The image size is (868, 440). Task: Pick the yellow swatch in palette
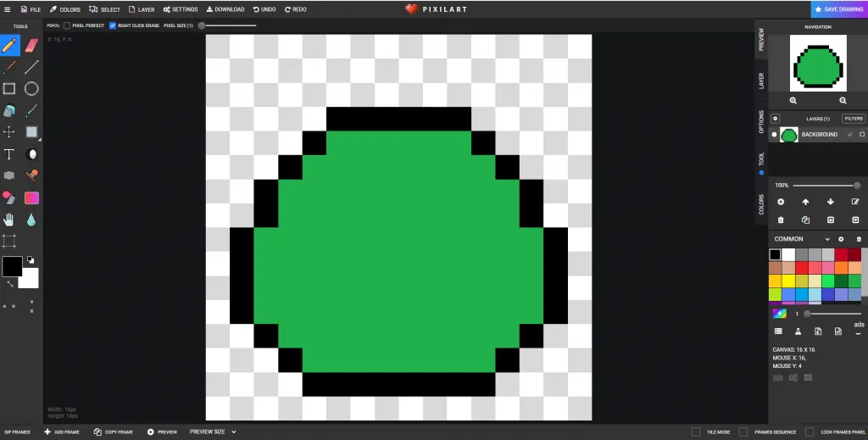click(x=788, y=281)
